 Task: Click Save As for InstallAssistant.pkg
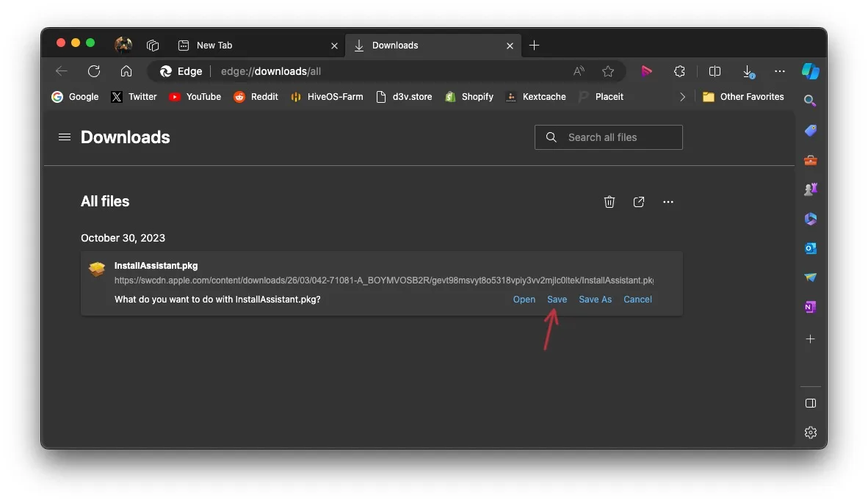[595, 300]
